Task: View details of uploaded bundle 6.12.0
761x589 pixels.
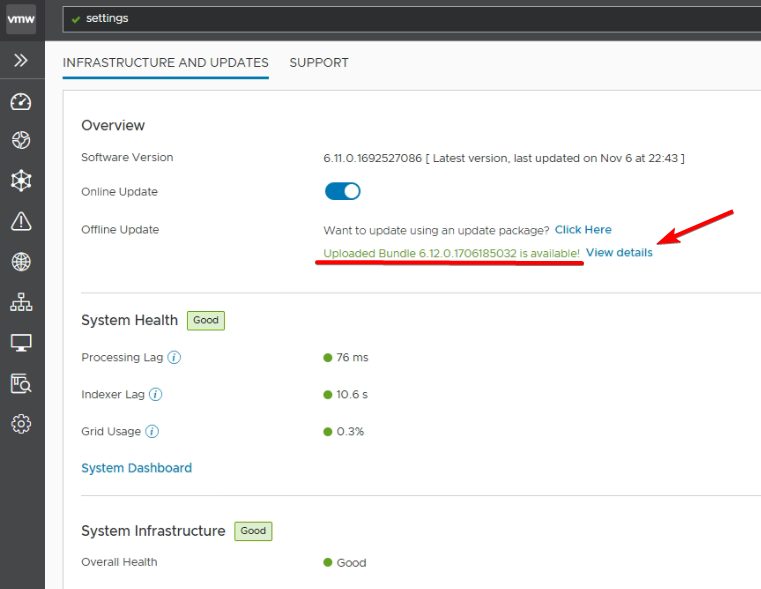Action: click(x=619, y=253)
